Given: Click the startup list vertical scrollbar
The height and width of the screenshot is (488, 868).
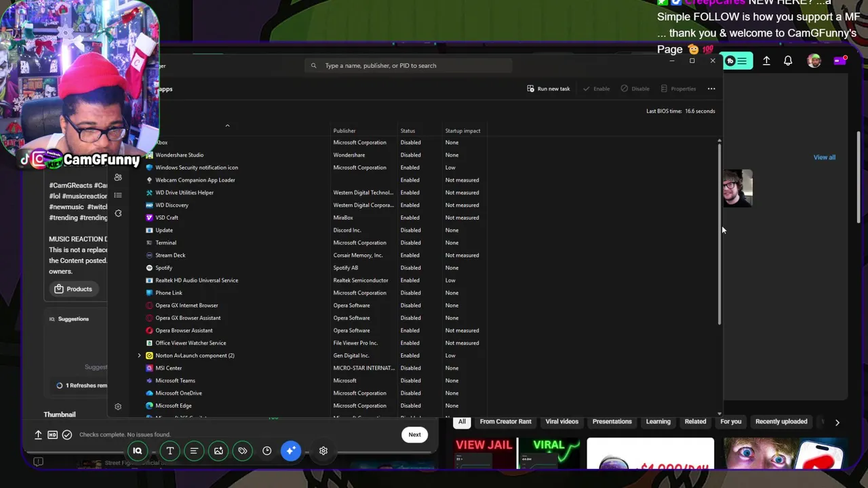Looking at the screenshot, I should click(x=719, y=234).
